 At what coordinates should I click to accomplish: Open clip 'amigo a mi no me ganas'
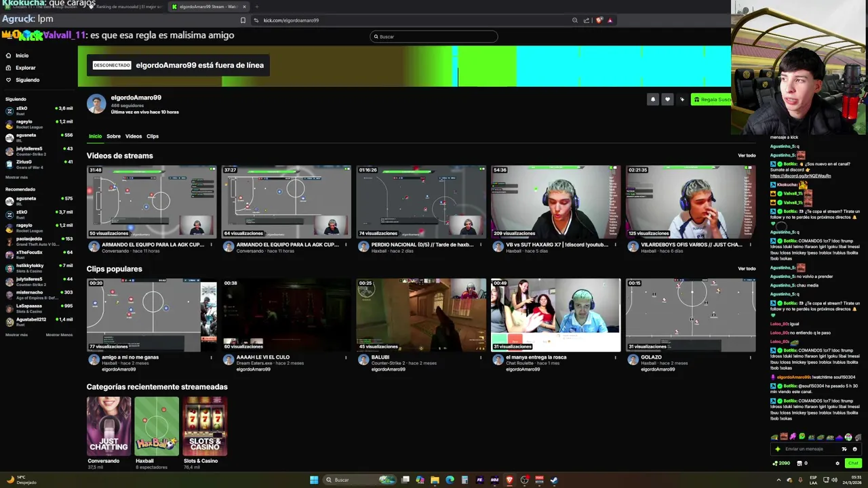(x=151, y=315)
